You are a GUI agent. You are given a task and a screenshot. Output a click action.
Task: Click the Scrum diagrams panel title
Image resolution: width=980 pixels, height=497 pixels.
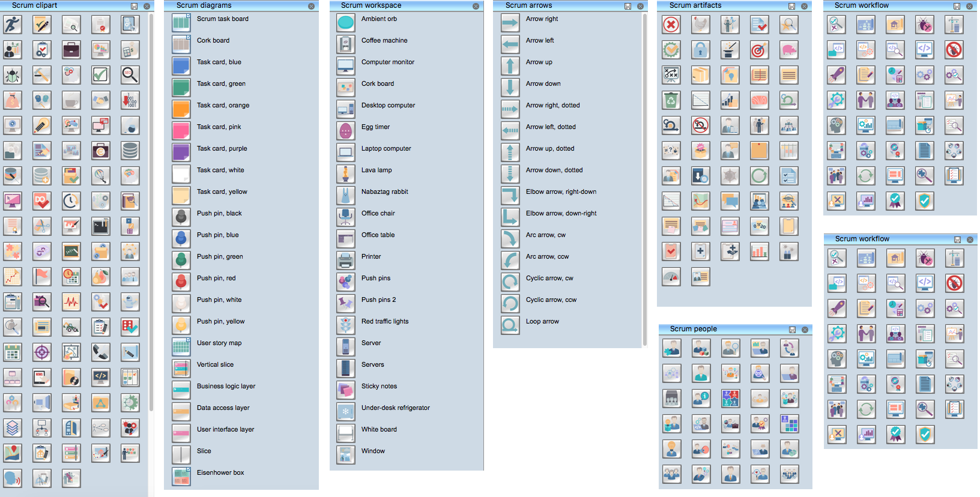click(204, 5)
